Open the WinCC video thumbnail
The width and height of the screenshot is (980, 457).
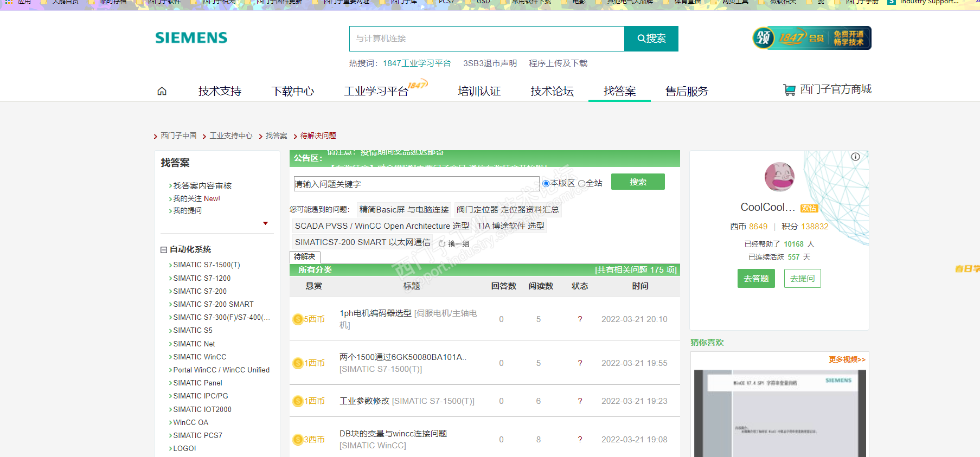[780, 413]
